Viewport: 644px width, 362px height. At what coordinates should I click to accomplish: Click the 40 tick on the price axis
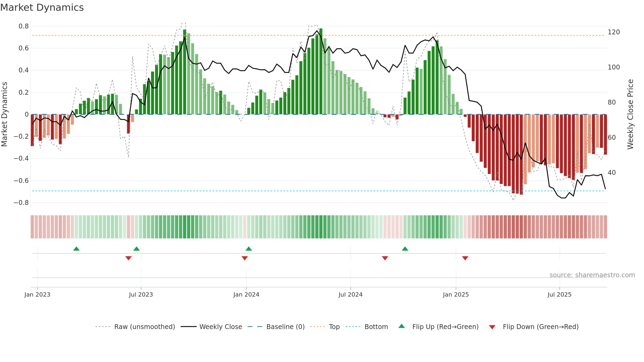point(612,173)
